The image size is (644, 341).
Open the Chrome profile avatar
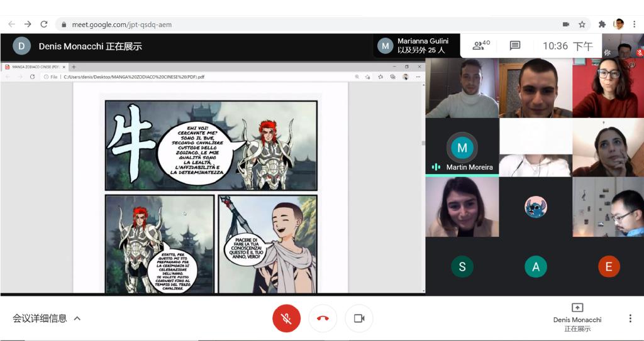(619, 24)
